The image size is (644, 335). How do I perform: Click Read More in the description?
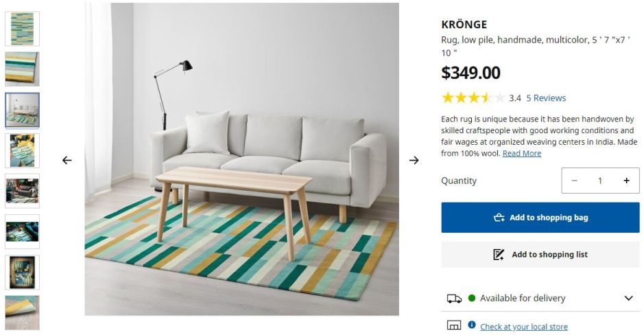[522, 153]
